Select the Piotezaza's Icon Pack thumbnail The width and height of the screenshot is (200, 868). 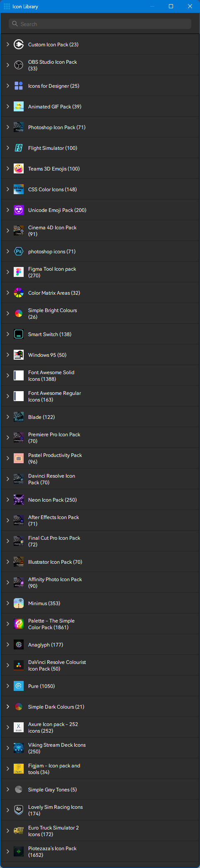coord(19,851)
